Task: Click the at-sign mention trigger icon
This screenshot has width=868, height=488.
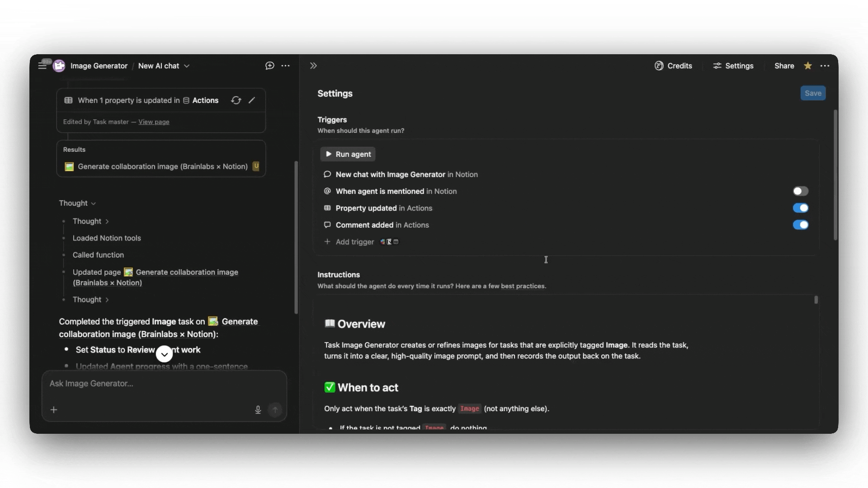Action: [x=327, y=191]
